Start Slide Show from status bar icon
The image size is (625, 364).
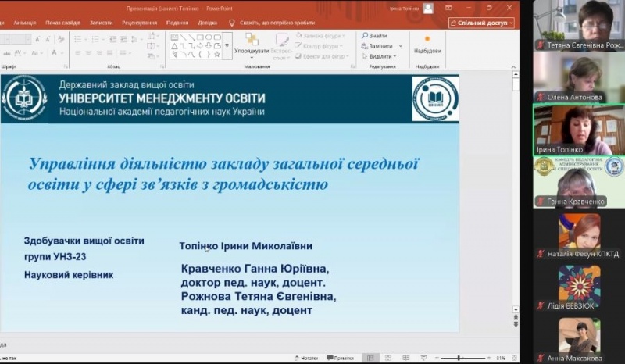coord(423,358)
